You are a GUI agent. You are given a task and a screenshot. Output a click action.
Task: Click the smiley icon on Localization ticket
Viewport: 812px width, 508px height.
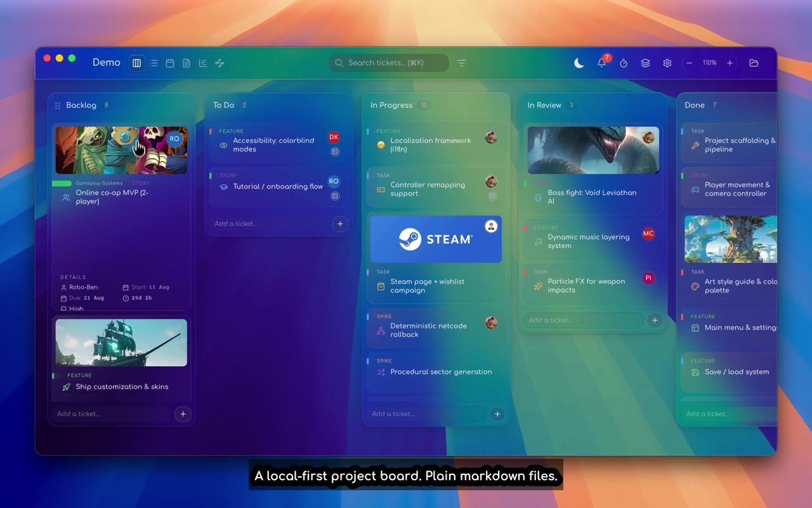click(381, 145)
